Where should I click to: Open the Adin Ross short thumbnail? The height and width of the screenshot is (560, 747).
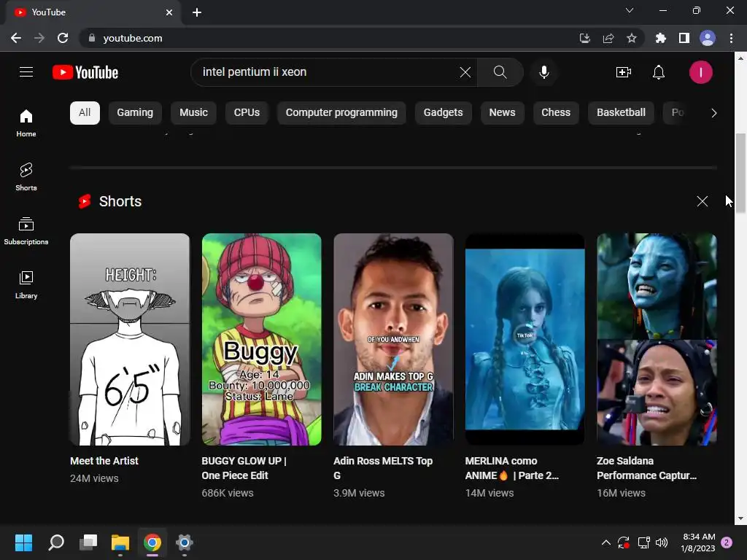point(393,340)
